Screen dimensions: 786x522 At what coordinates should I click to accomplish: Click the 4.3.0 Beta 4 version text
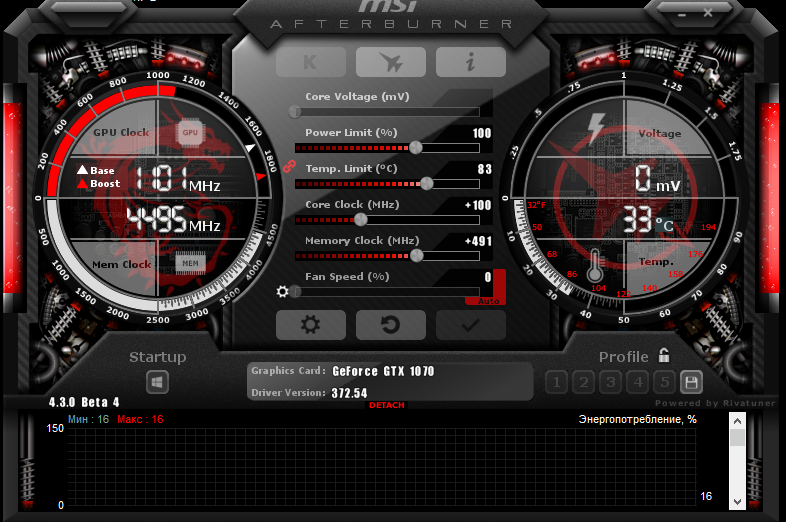point(84,402)
